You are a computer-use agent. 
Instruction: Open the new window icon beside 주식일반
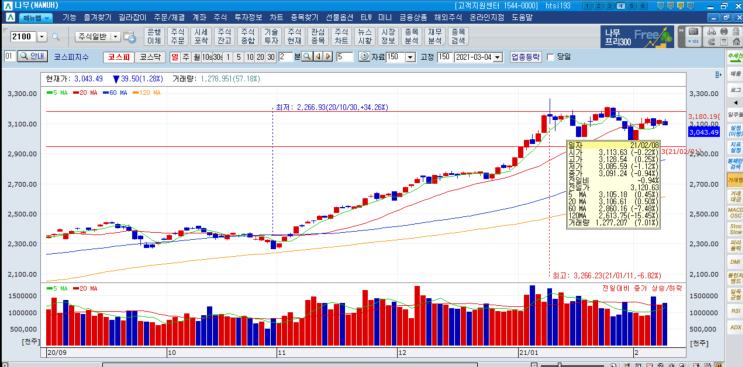[x=129, y=37]
